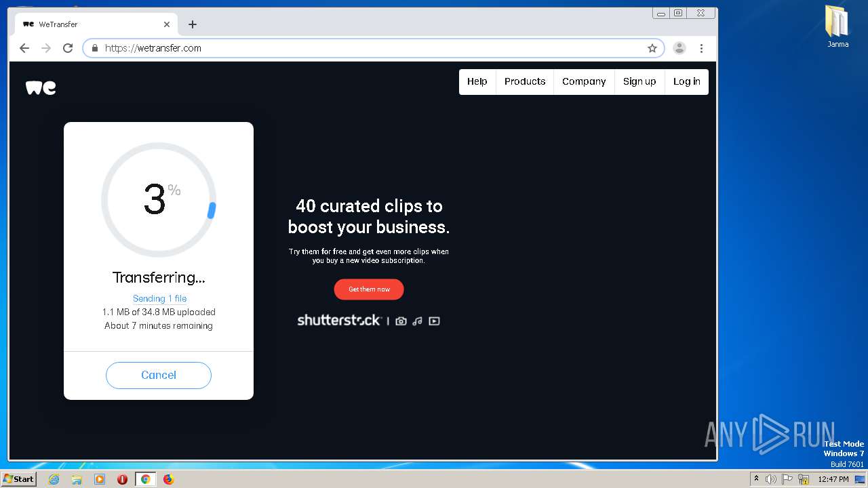Click the 40 curated clips headline
The width and height of the screenshot is (868, 488).
tap(369, 216)
